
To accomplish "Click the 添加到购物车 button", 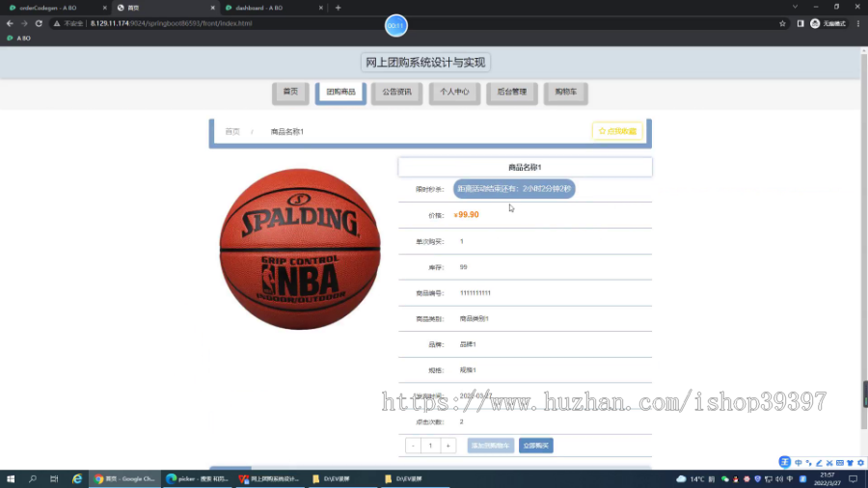I will [x=491, y=446].
